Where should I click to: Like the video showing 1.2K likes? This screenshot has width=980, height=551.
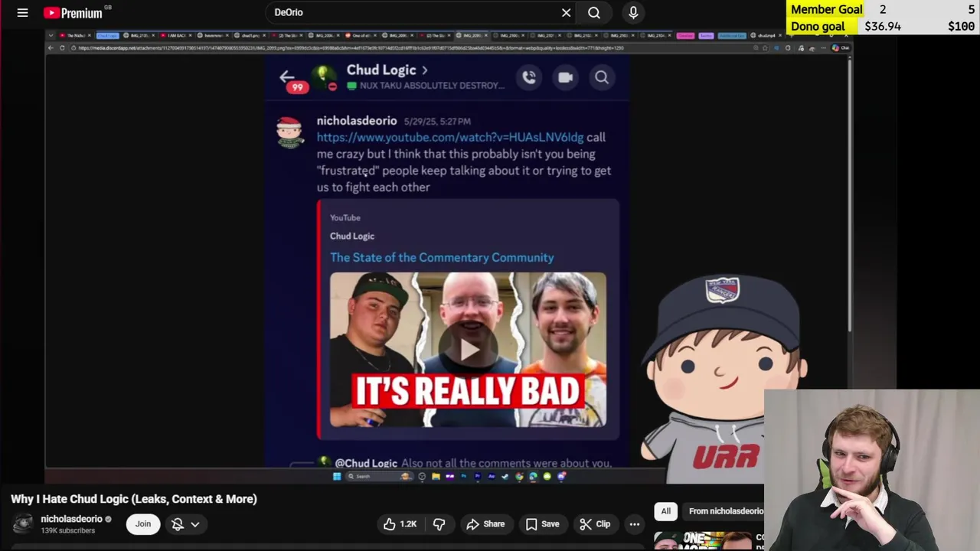tap(400, 524)
